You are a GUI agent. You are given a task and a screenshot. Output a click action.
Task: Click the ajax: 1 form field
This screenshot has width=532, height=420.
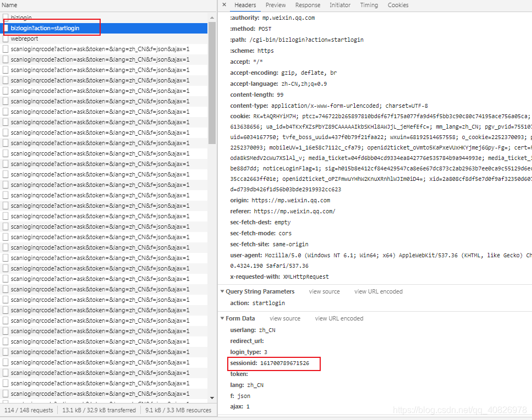coord(239,406)
